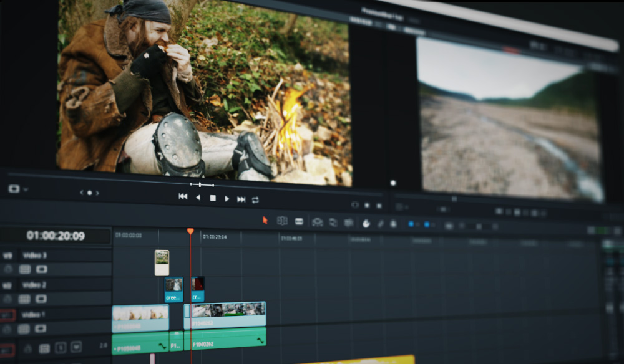
Task: Activate the Trim Edit Mode tool
Action: pos(282,221)
